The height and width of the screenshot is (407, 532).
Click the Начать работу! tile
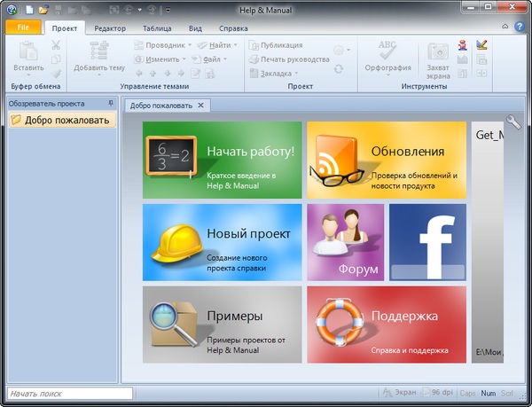222,160
